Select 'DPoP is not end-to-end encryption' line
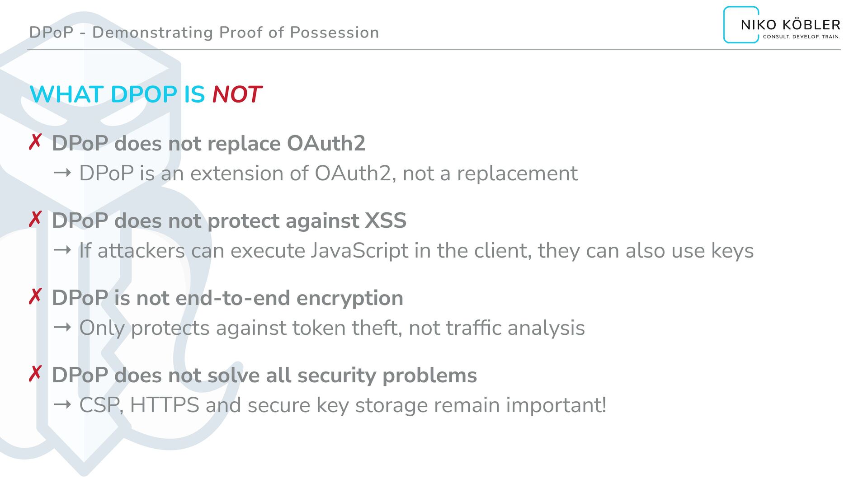The width and height of the screenshot is (868, 488). pyautogui.click(x=227, y=298)
